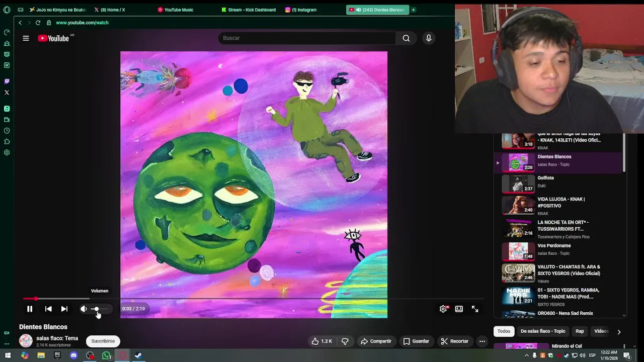
Task: Select the Todos filter chip
Action: [504, 331]
